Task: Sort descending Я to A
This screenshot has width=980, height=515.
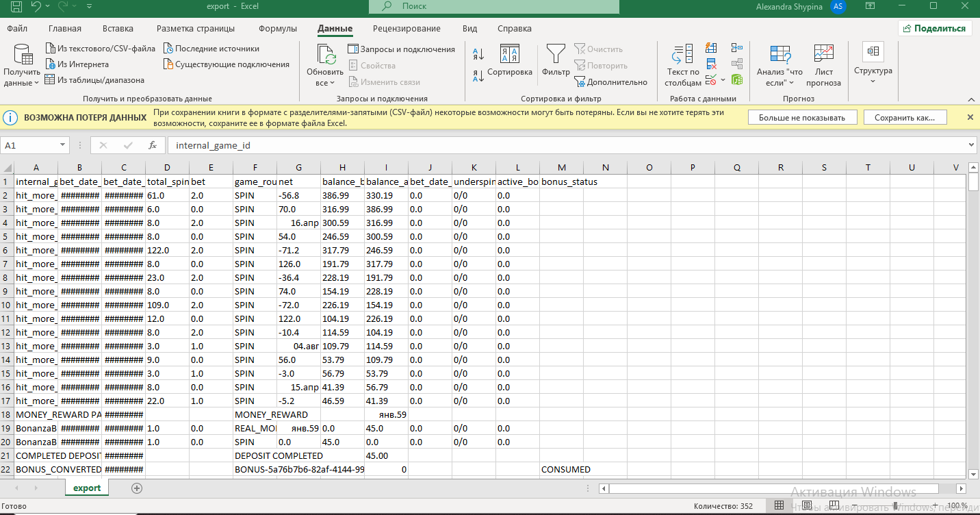Action: pyautogui.click(x=478, y=76)
